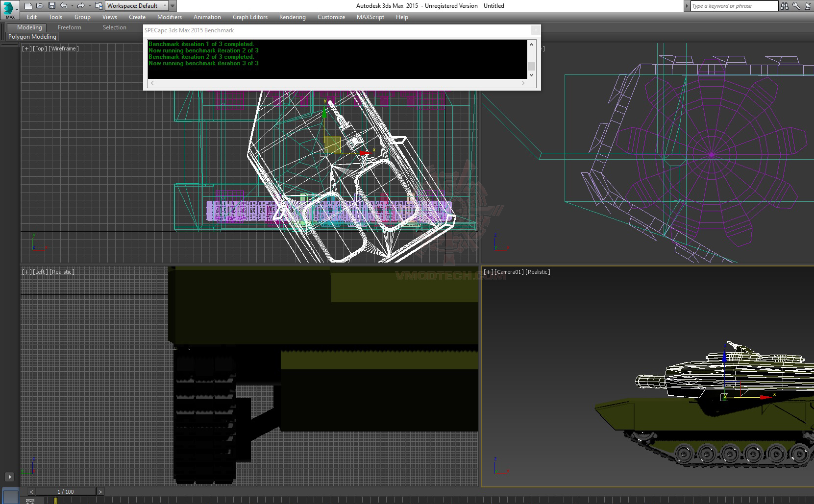Click the New Scene icon
This screenshot has width=814, height=504.
point(28,6)
